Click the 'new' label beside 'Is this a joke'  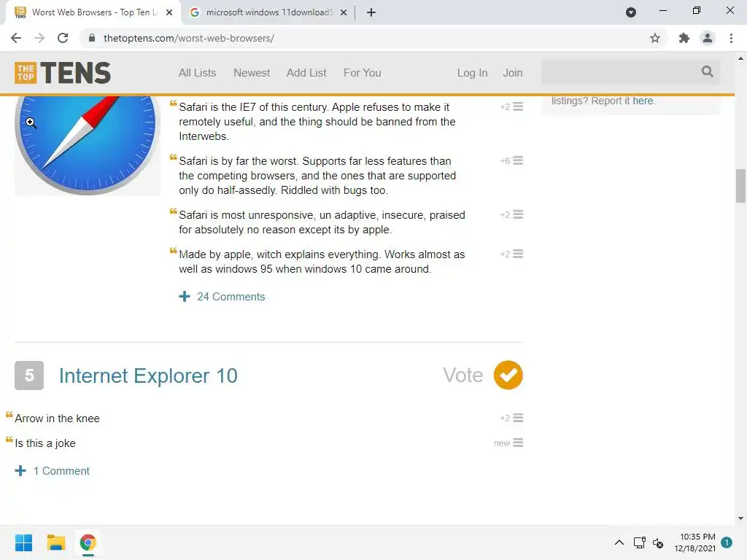pyautogui.click(x=502, y=443)
